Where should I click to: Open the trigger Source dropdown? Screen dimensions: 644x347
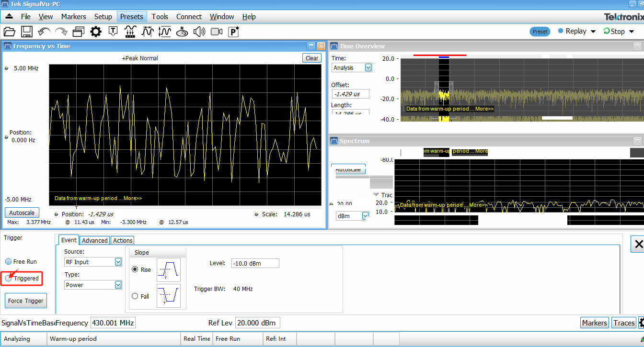(118, 262)
